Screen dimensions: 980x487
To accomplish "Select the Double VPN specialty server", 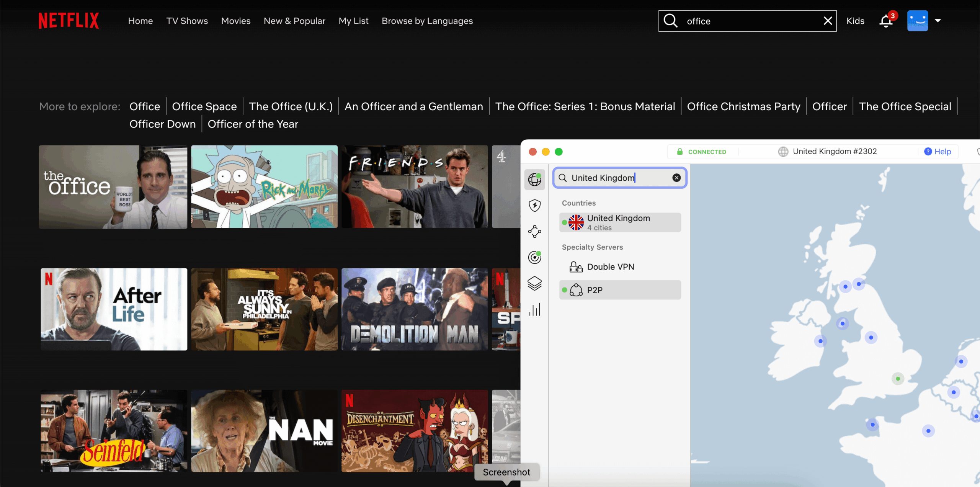I will click(x=620, y=267).
